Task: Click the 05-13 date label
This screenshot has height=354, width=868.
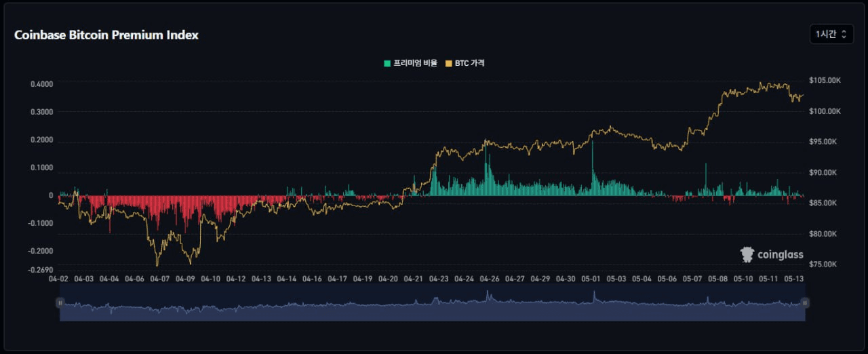Action: click(x=793, y=279)
